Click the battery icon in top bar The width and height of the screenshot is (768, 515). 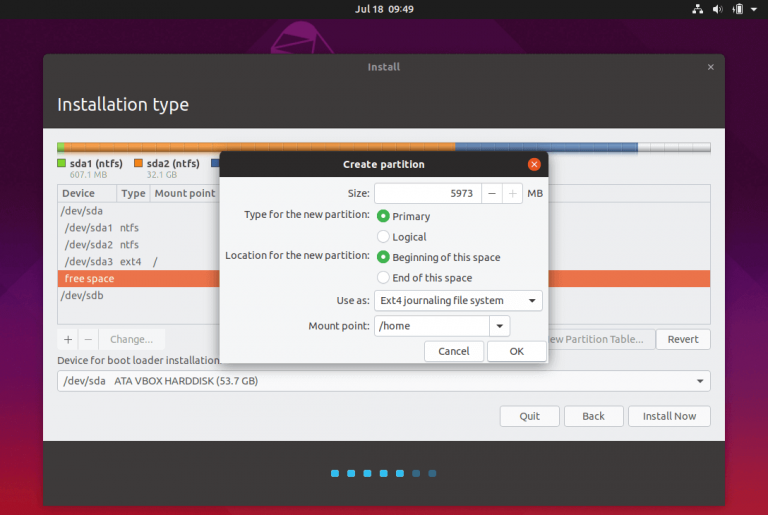pos(738,9)
